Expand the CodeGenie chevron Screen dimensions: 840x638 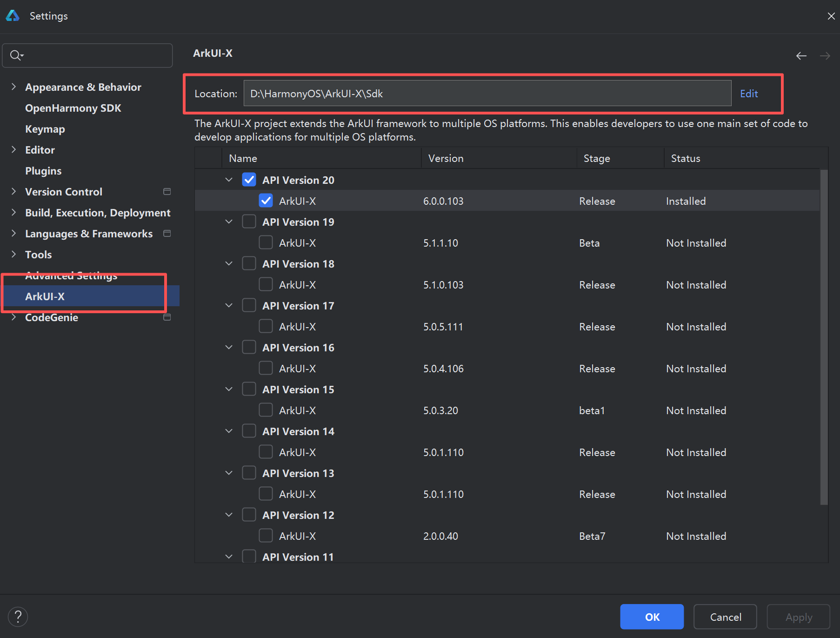(x=13, y=317)
